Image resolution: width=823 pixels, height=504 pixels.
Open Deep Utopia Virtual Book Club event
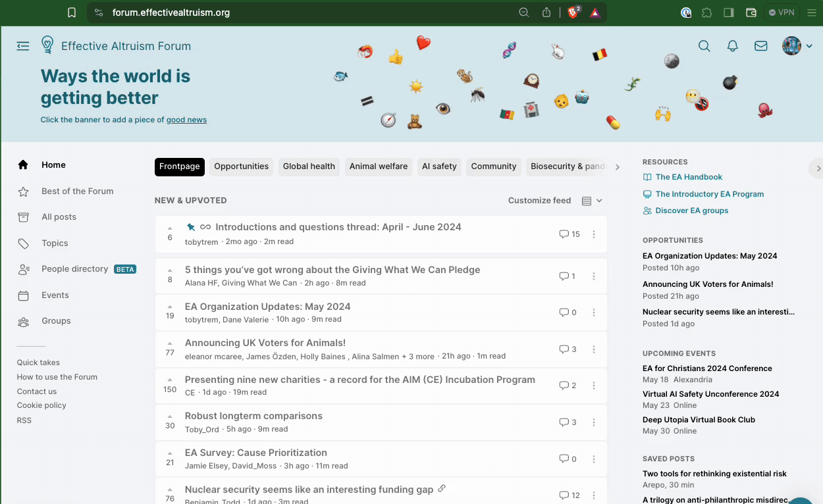[x=699, y=420]
